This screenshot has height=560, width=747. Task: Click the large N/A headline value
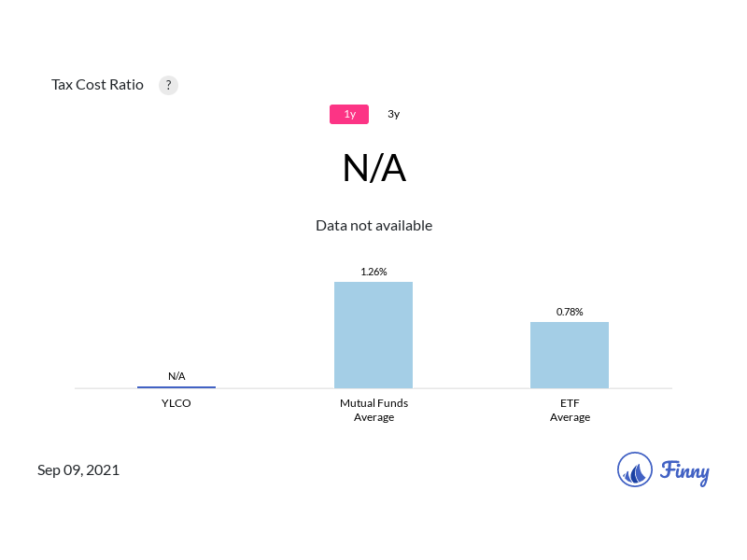[373, 169]
